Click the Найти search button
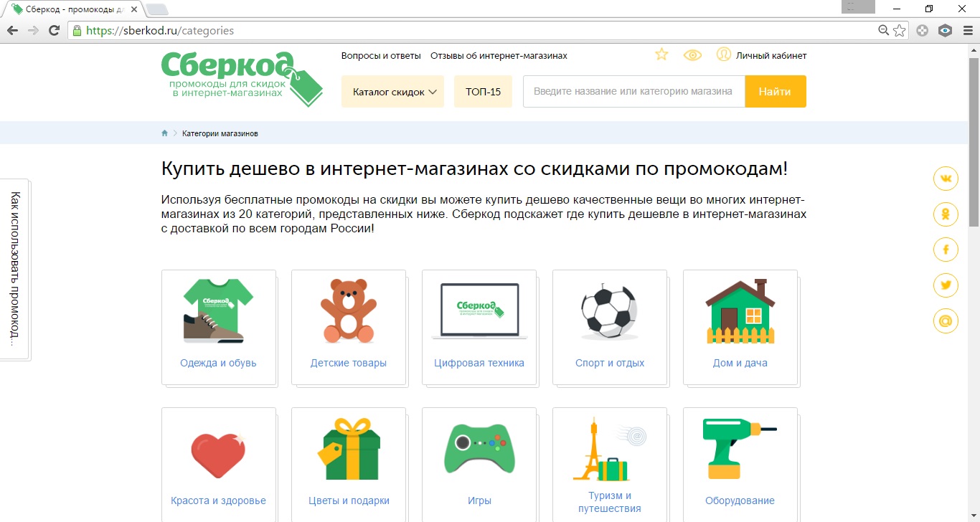The height and width of the screenshot is (522, 980). pos(775,92)
